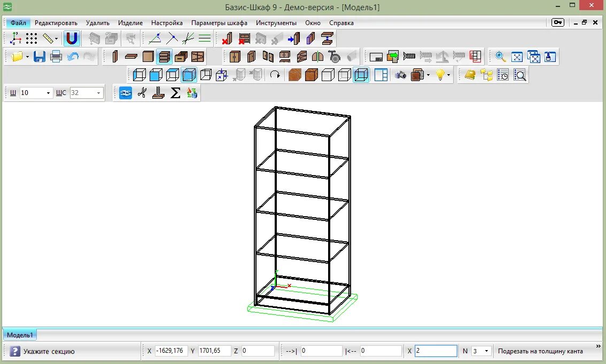Click the move panel blue-arrow icon
Viewport: 606px width, 364px height.
[x=294, y=38]
